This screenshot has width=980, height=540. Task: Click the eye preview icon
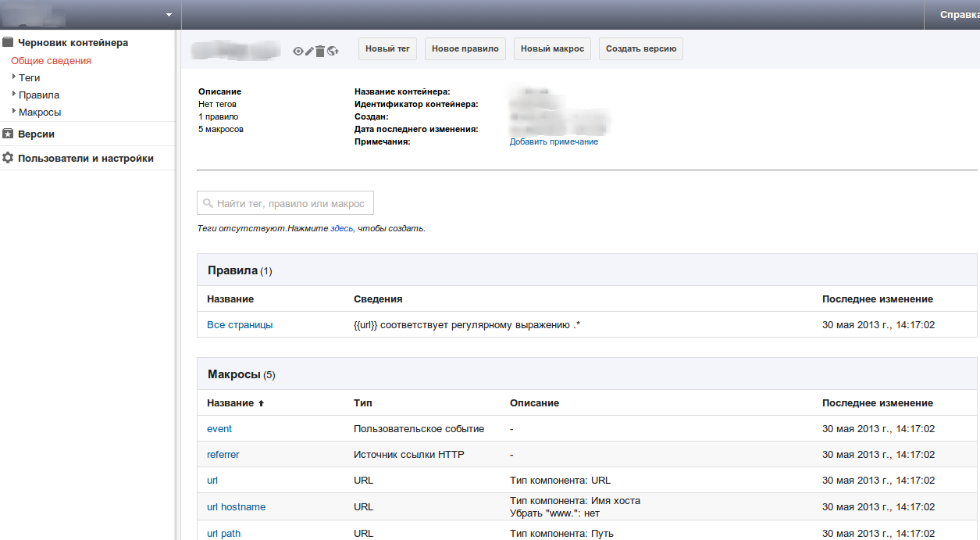[298, 51]
